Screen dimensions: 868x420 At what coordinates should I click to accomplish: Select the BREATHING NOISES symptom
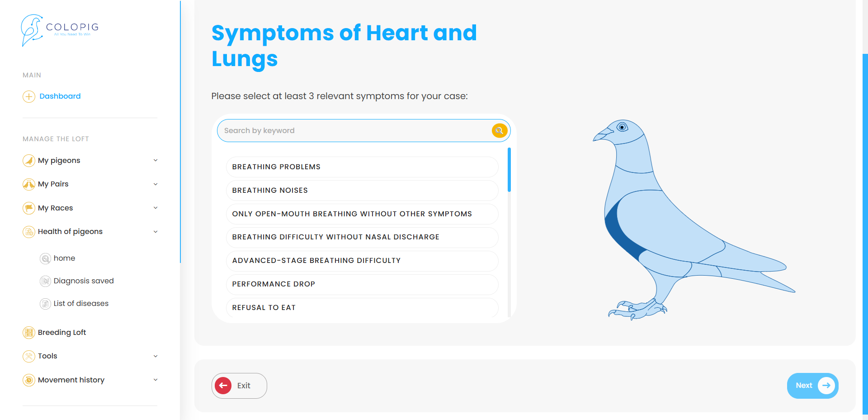pos(362,191)
